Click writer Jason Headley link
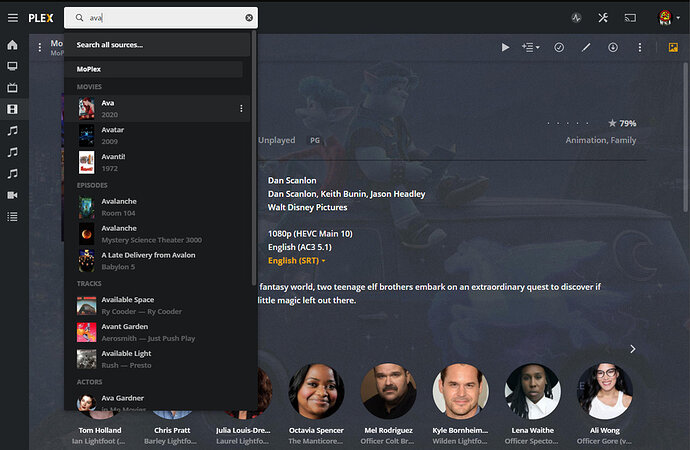Screen dimensions: 690x450 pyautogui.click(x=398, y=194)
